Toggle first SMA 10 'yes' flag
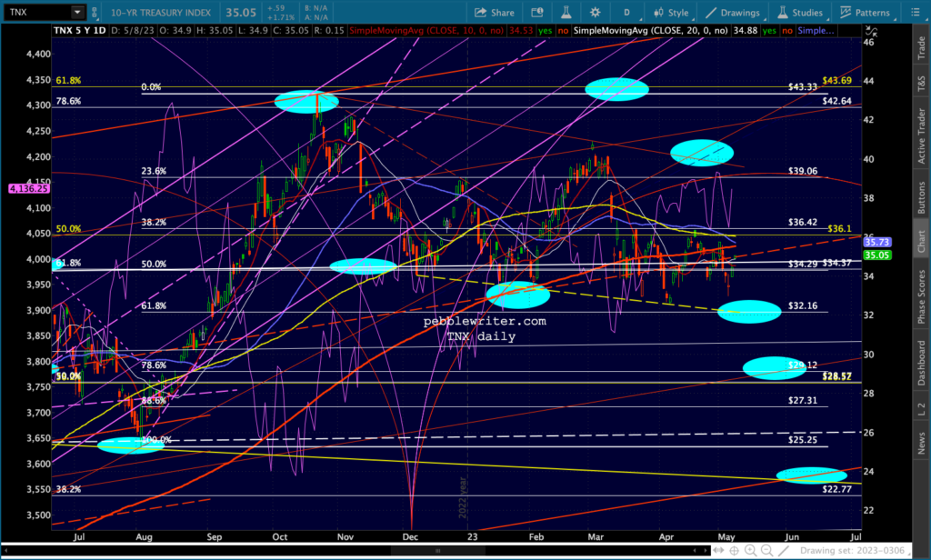Screen dimensions: 931x560 [x=546, y=30]
